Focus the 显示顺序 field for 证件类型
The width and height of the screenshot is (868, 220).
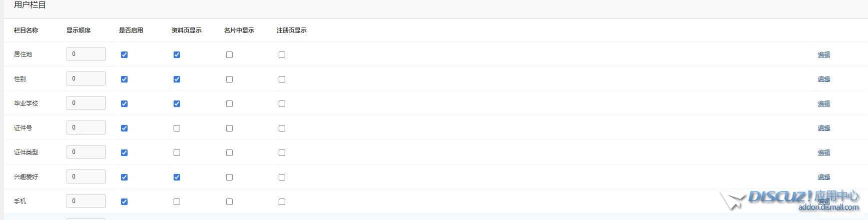pyautogui.click(x=86, y=152)
